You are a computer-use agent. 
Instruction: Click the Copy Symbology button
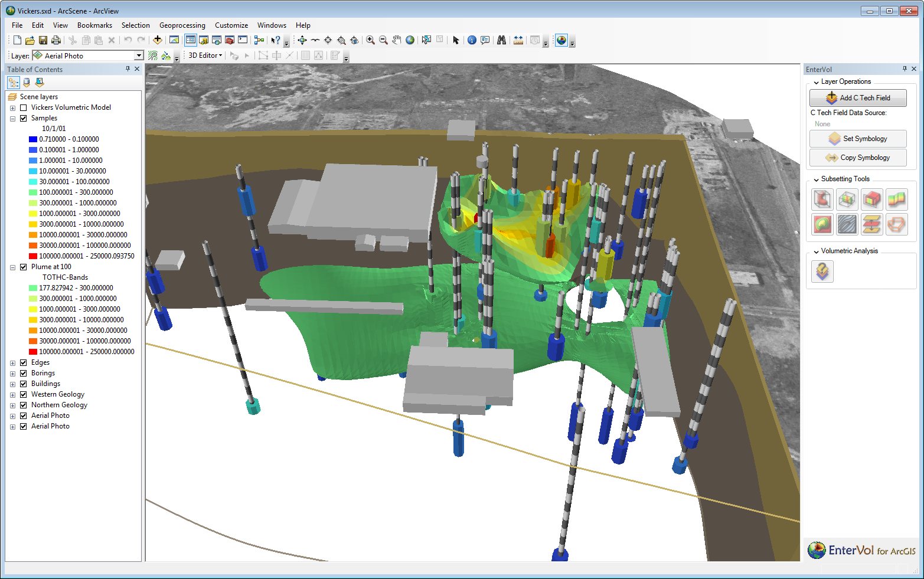pyautogui.click(x=858, y=158)
